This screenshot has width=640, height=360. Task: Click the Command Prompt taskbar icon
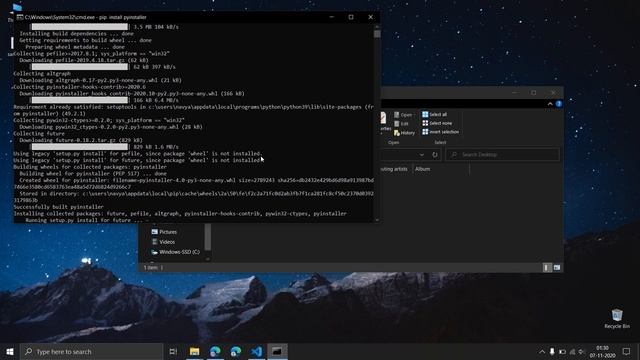click(277, 351)
